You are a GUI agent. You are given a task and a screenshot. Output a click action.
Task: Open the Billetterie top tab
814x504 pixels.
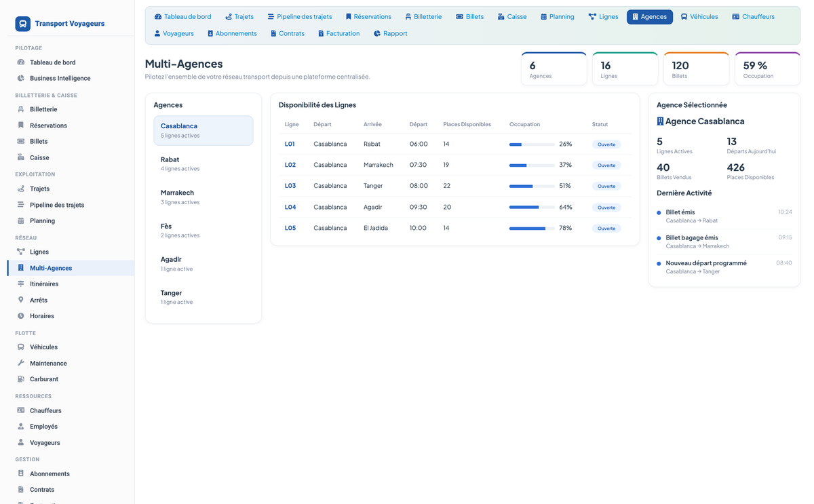point(423,16)
